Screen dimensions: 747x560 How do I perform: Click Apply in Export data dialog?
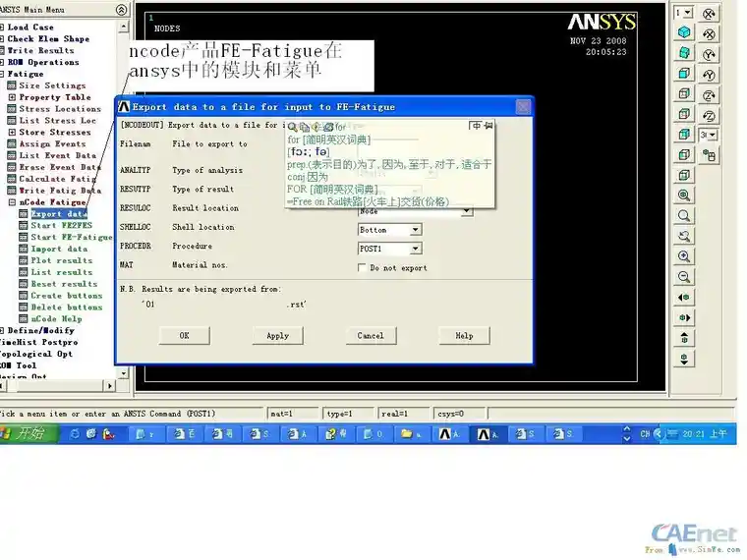tap(278, 336)
